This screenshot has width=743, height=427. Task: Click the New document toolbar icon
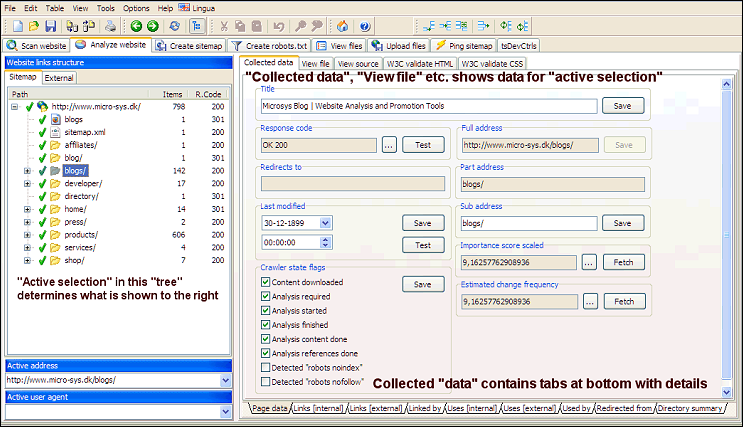(x=18, y=26)
